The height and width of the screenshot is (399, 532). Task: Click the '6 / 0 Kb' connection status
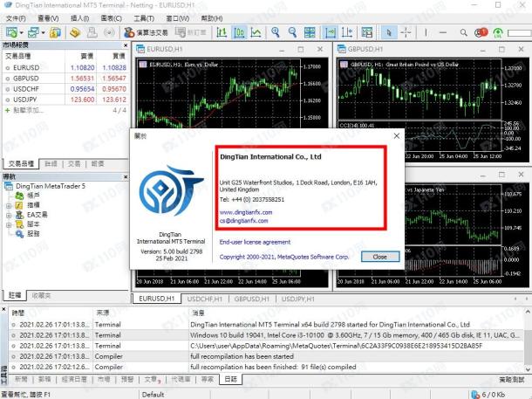488,395
